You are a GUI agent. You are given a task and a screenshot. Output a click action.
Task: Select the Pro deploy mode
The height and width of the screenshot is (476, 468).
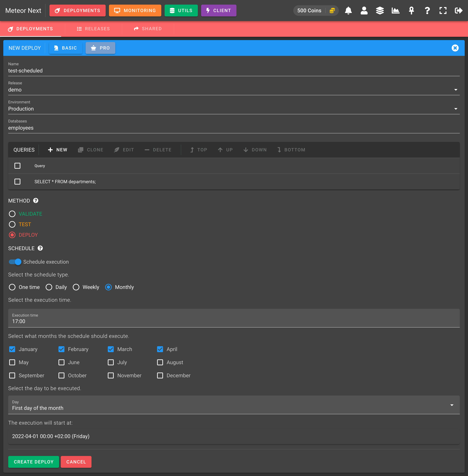point(100,48)
